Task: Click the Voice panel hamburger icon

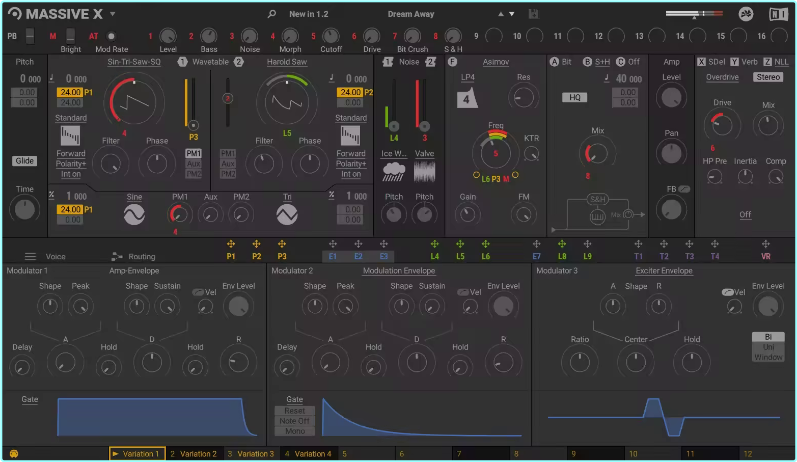Action: (x=30, y=256)
